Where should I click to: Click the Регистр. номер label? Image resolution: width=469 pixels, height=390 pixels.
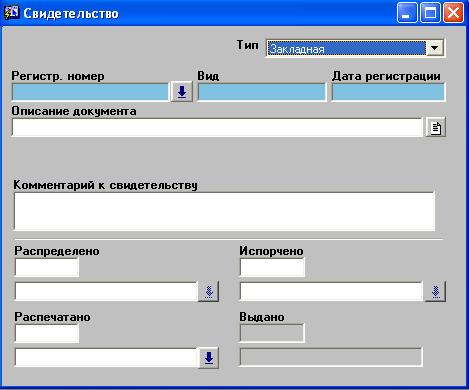tap(58, 76)
